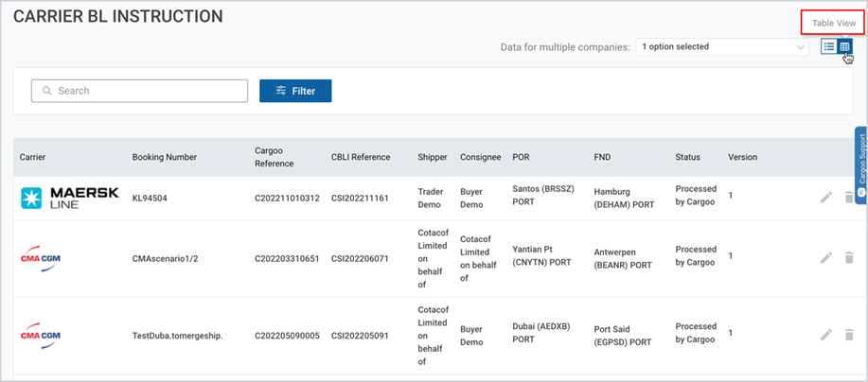Select booking number TestDuba.tomergeship.
868x382 pixels.
point(177,335)
